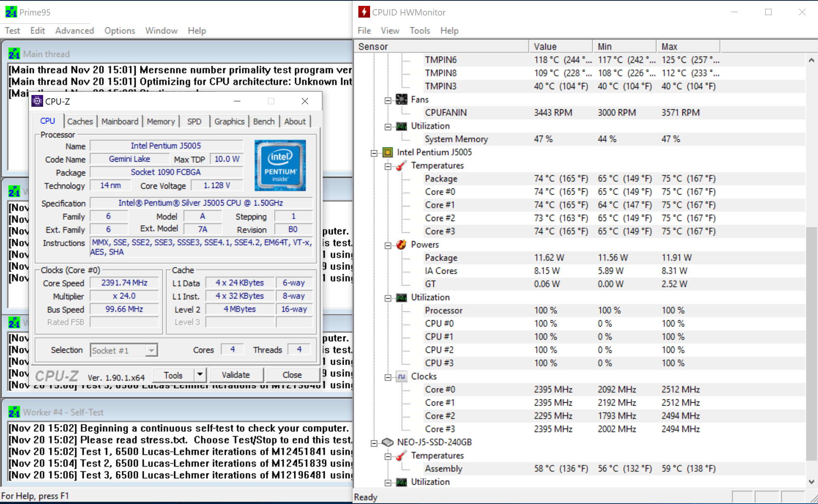Click the Fans category fan icon in HWMonitor
Viewport: 818px width, 504px height.
point(401,99)
